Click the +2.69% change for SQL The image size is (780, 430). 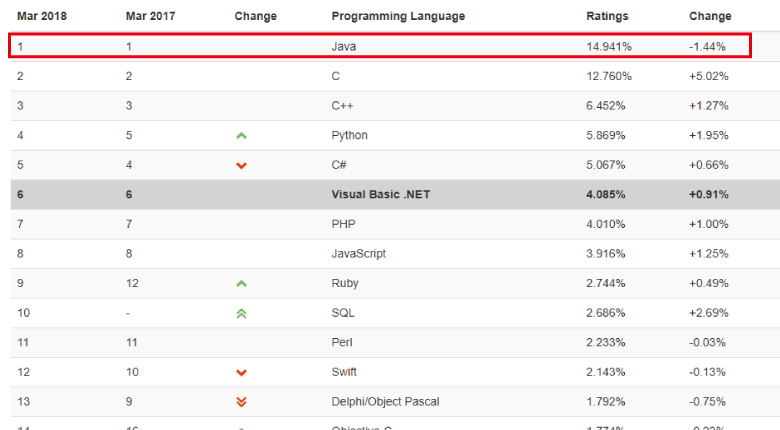(708, 313)
